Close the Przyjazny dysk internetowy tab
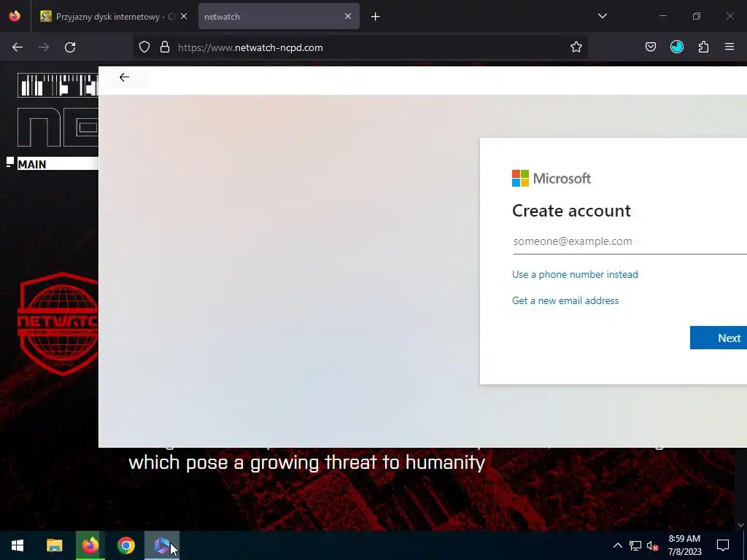This screenshot has height=560, width=747. click(x=183, y=16)
